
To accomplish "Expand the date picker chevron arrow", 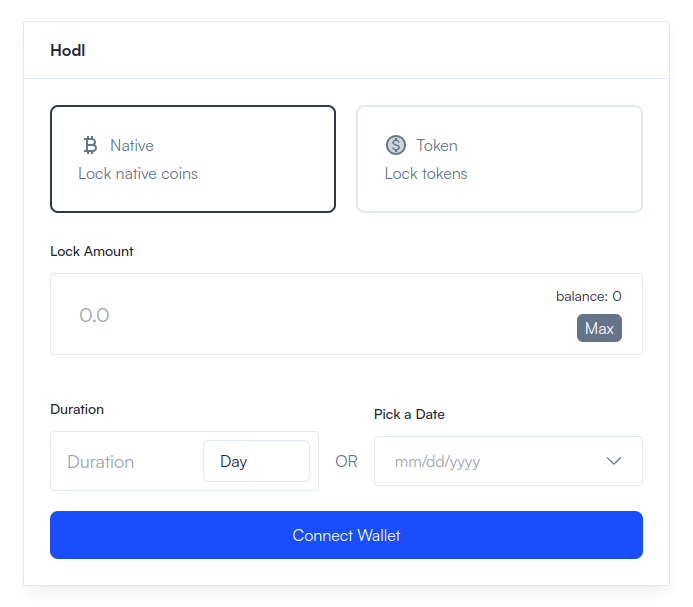I will coord(614,461).
